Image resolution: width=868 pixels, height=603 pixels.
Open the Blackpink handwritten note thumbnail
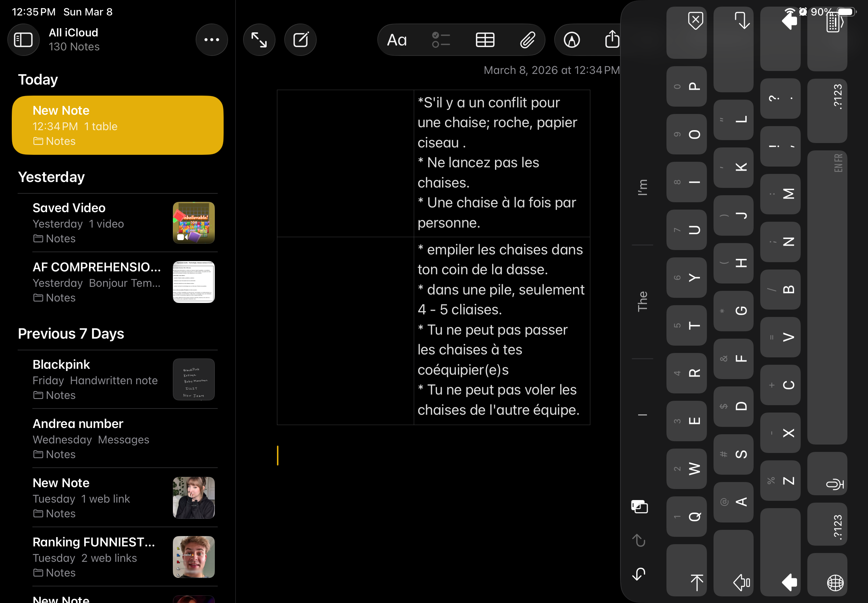point(193,379)
